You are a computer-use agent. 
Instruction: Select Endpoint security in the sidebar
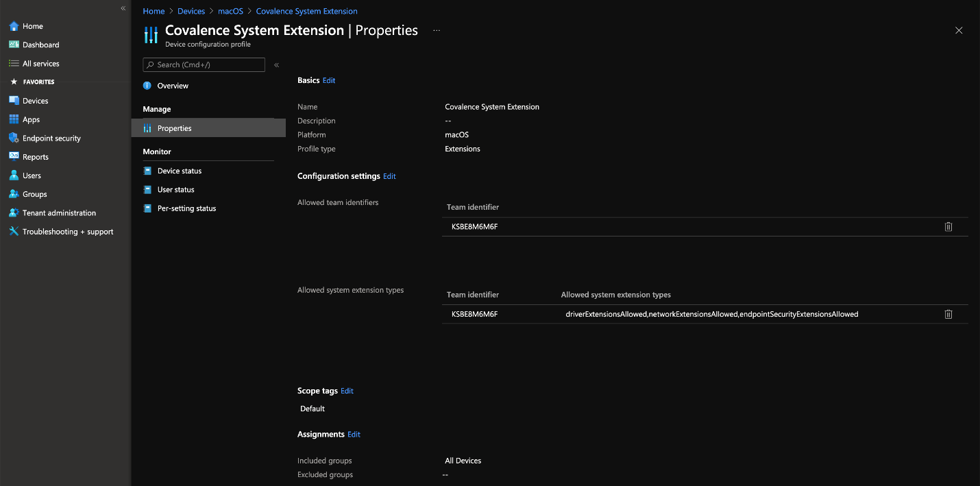point(51,138)
